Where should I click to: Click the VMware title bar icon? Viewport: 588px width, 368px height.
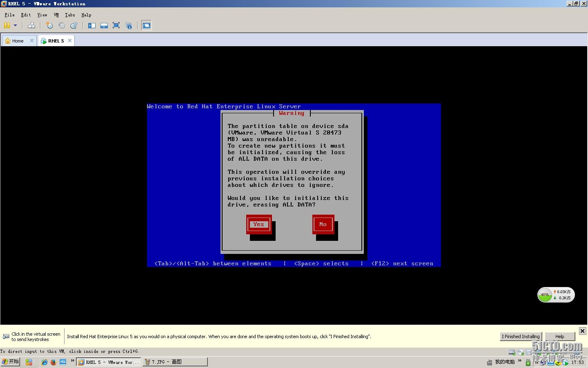(x=4, y=4)
